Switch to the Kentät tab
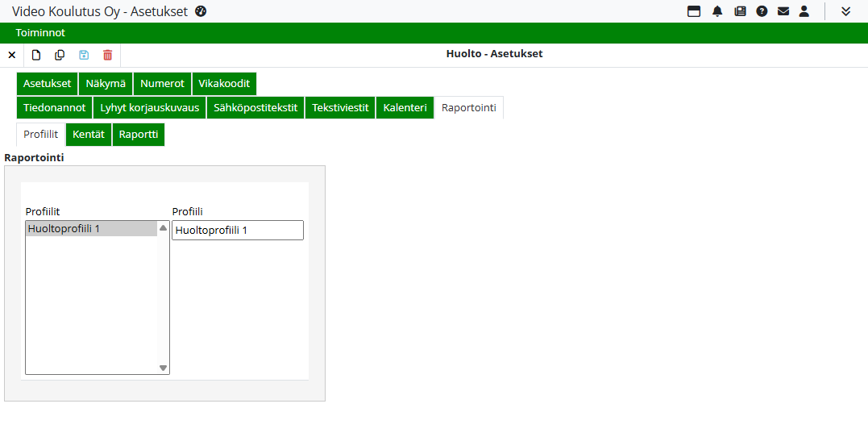The image size is (868, 437). pyautogui.click(x=89, y=135)
